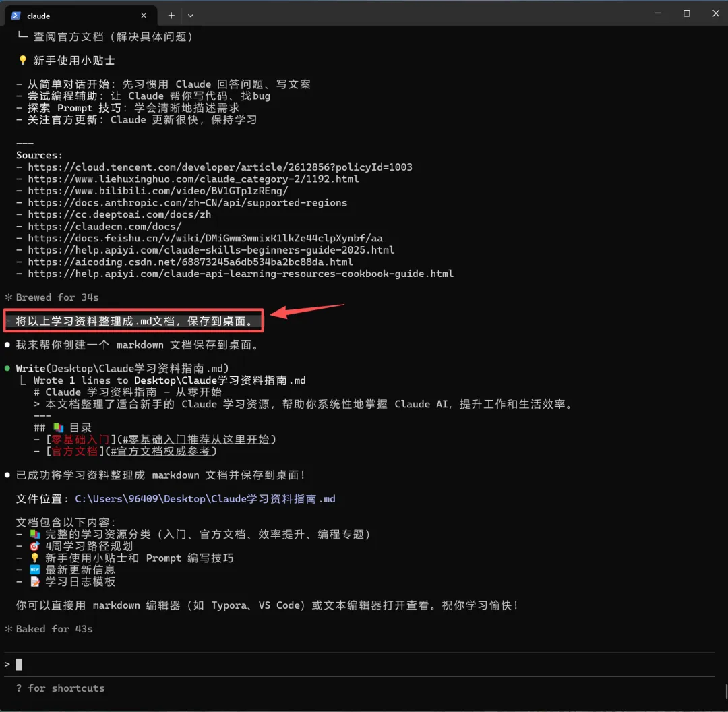The width and height of the screenshot is (728, 712).
Task: Click the line 文档包含以下内容
Action: 65,523
